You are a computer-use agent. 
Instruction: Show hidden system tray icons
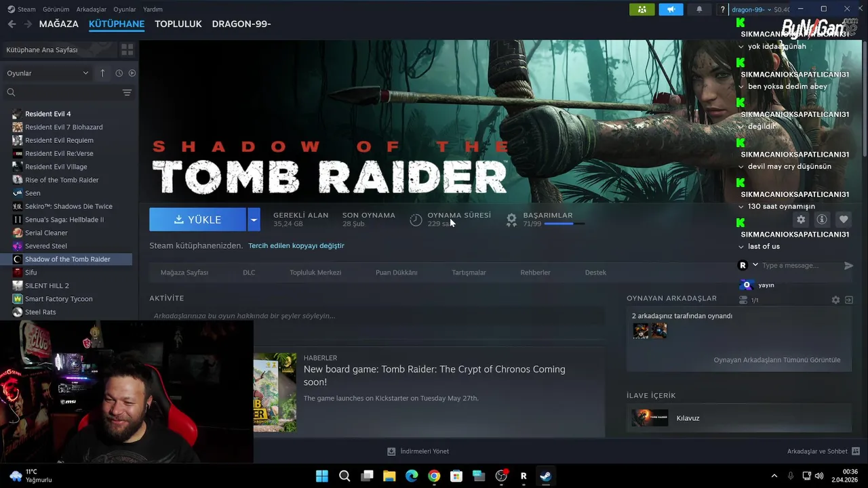(x=774, y=476)
